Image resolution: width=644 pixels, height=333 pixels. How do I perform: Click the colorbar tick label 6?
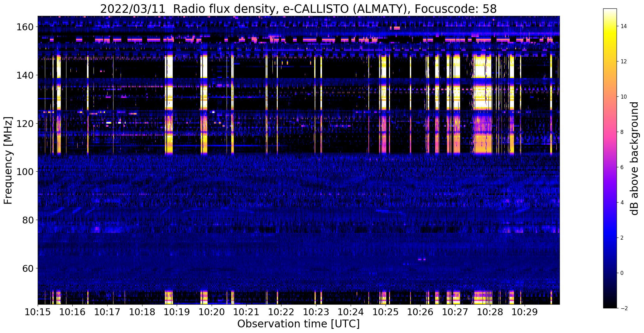(x=622, y=167)
